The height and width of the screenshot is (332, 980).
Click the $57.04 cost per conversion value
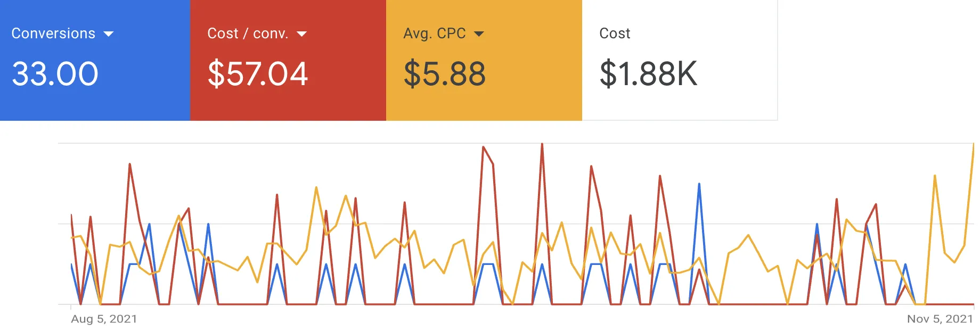[x=258, y=73]
